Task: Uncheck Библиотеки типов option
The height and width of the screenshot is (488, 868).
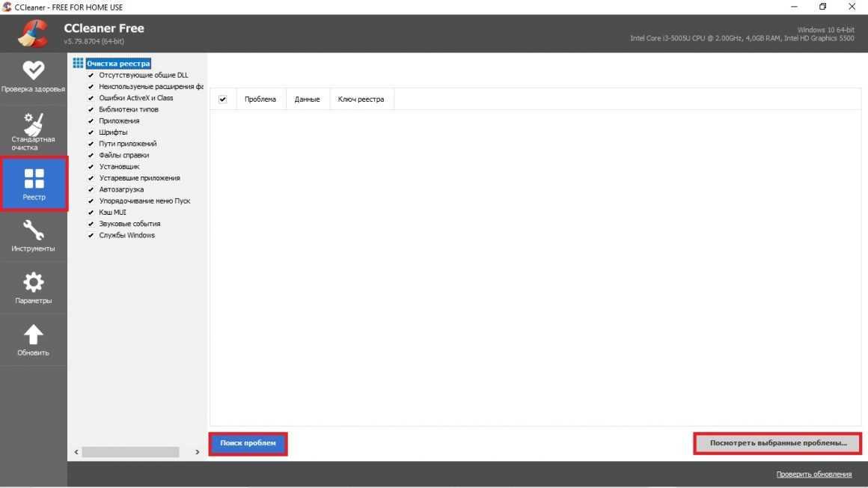Action: [91, 109]
